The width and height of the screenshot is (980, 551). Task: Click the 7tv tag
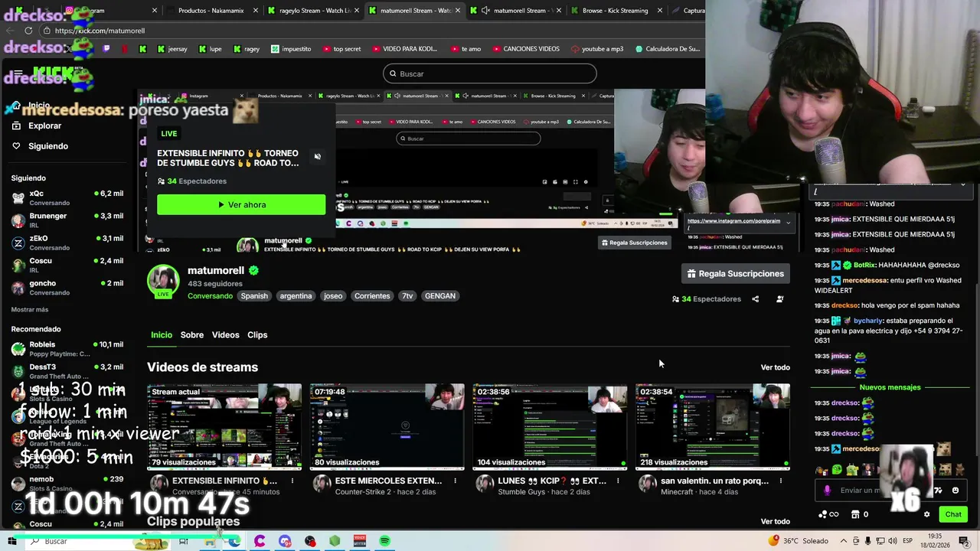click(407, 296)
